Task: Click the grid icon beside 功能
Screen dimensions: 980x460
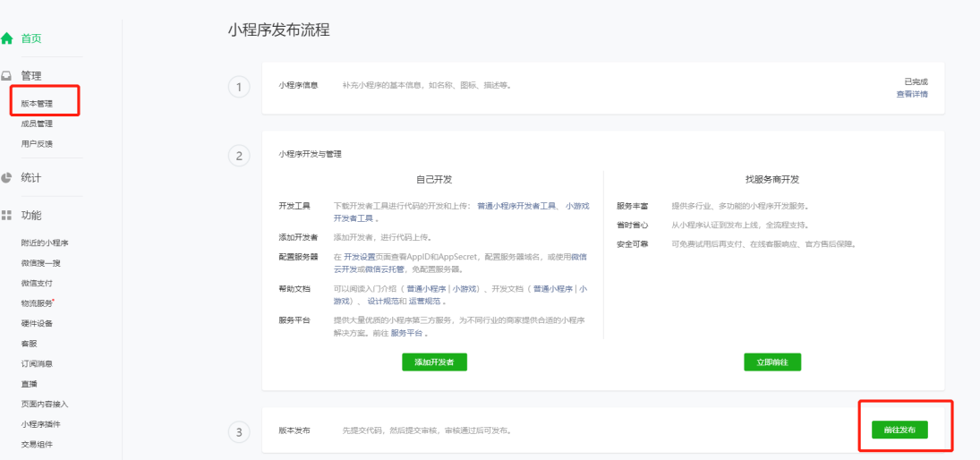Action: [x=6, y=216]
